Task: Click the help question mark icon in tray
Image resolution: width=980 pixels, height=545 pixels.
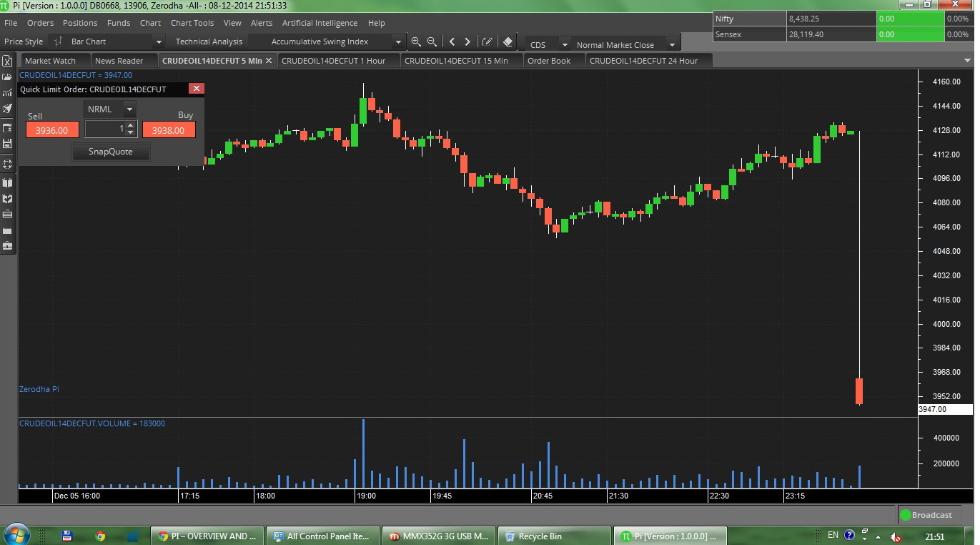Action: coord(849,535)
